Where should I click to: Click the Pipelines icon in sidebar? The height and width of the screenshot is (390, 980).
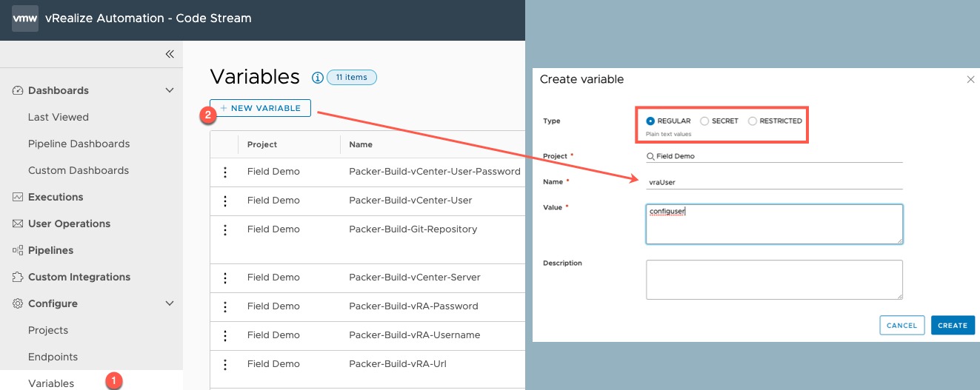(x=18, y=250)
